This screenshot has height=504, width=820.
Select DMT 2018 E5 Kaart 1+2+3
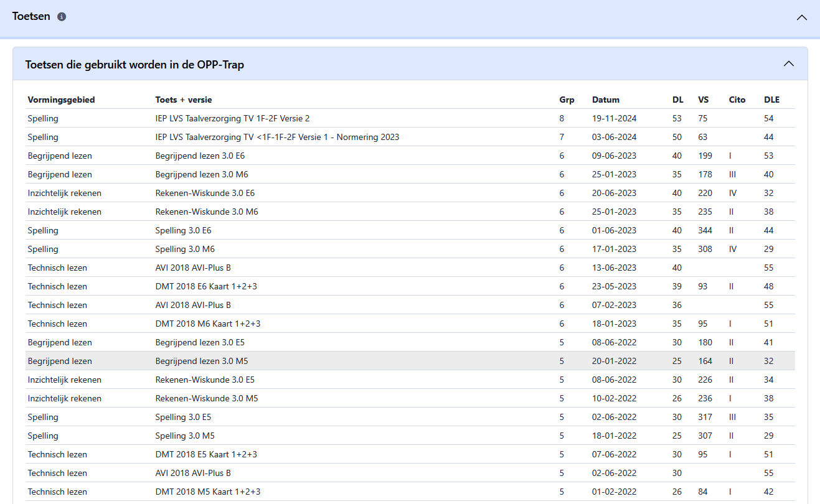410,454
